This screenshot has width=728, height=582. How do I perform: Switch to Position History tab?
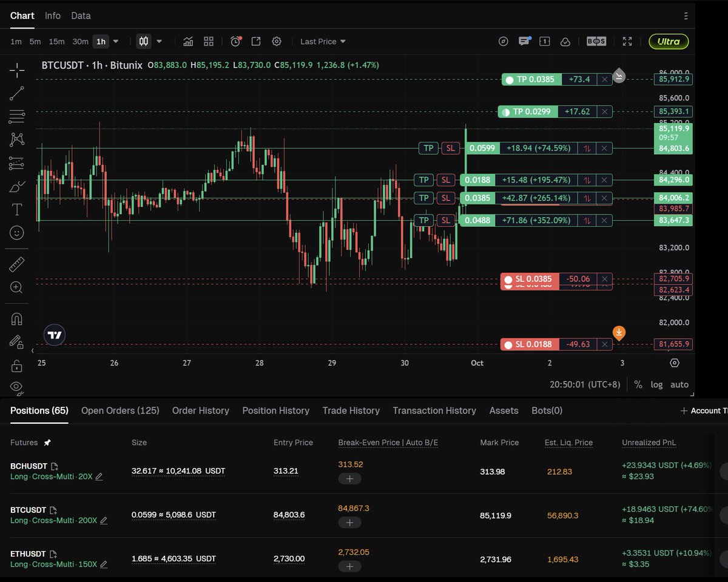[276, 410]
